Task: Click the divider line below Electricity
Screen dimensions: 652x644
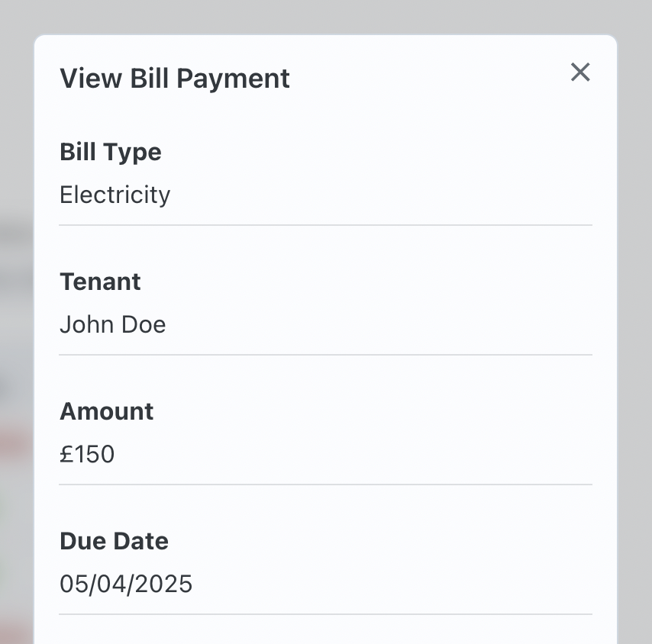Action: pyautogui.click(x=326, y=225)
